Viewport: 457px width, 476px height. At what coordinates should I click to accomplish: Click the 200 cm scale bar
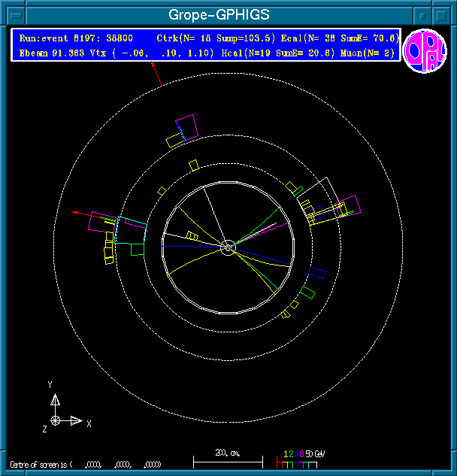coord(228,459)
